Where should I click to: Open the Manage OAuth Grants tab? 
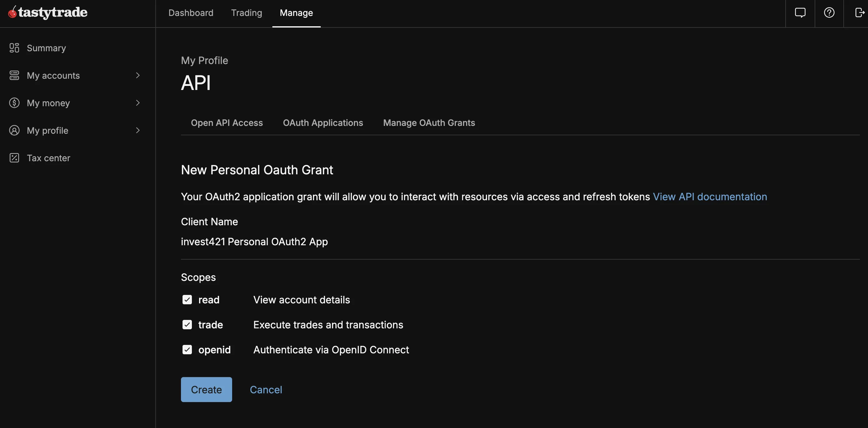429,123
